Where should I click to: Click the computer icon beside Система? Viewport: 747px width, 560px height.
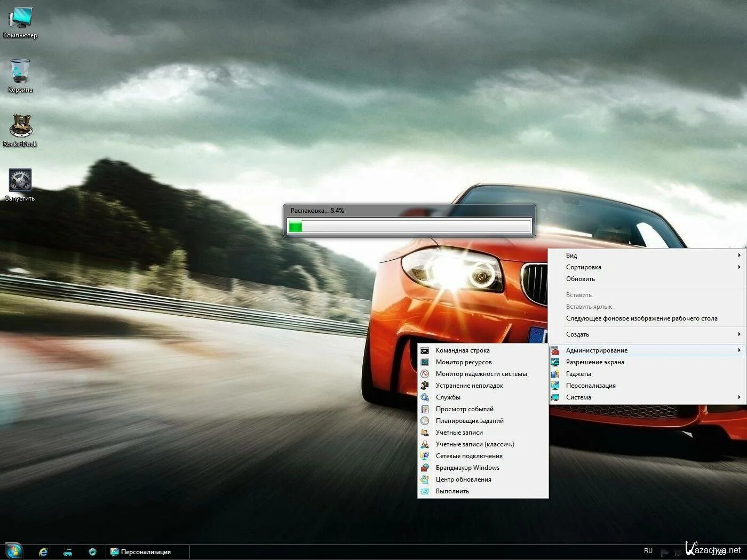[555, 397]
